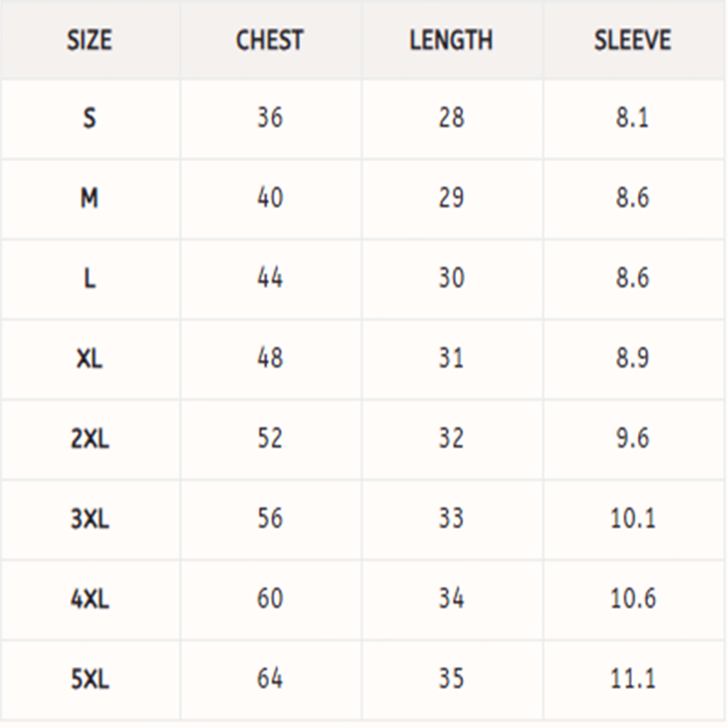The height and width of the screenshot is (728, 728).
Task: Click the SIZE column header
Action: (x=89, y=41)
